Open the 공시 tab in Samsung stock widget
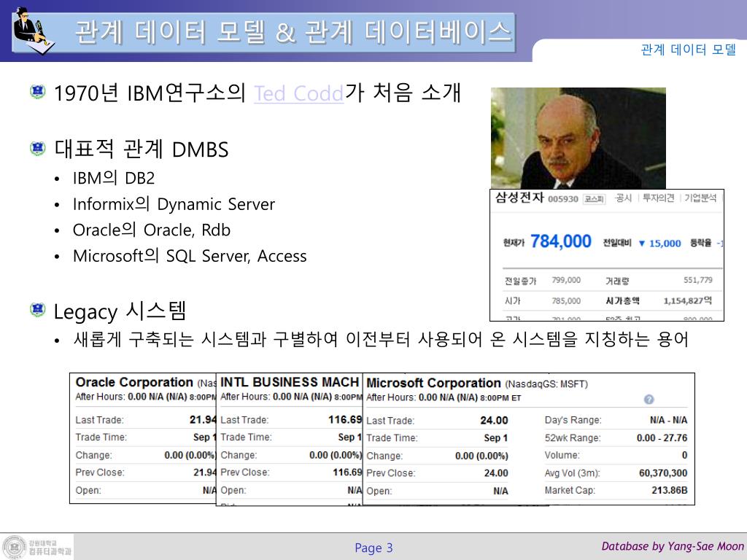747x560 pixels. [x=623, y=198]
